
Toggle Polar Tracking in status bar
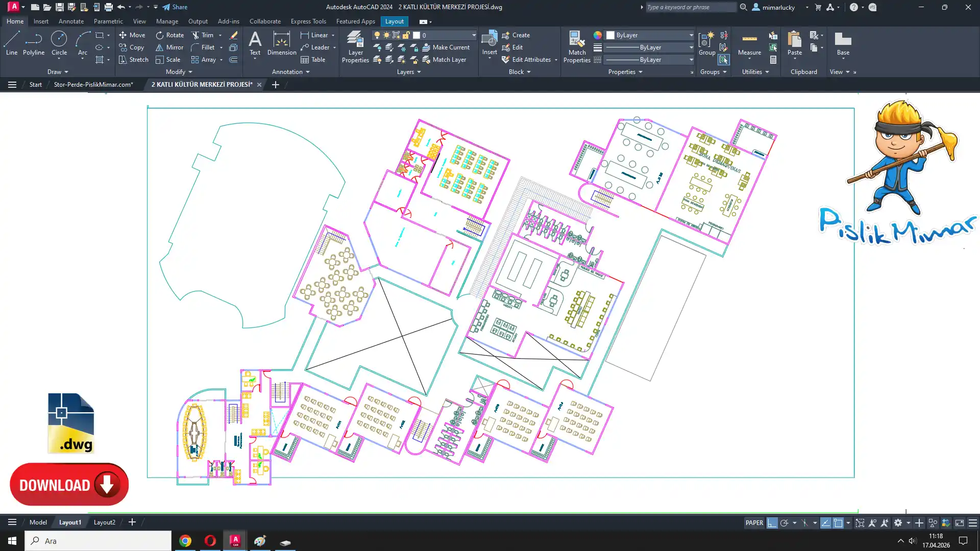click(785, 523)
